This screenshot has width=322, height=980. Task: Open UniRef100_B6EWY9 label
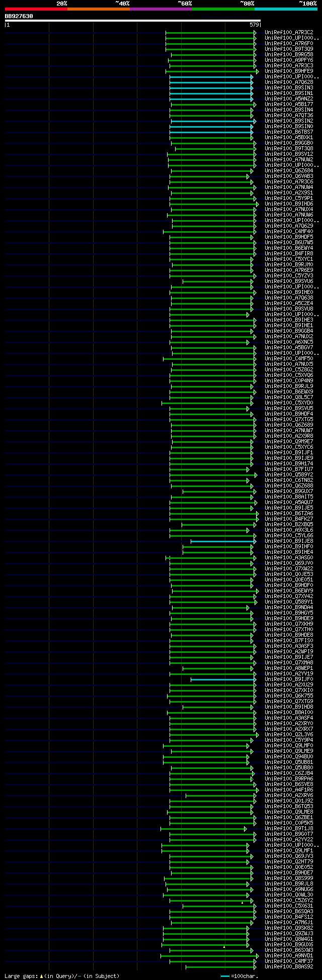tap(289, 591)
